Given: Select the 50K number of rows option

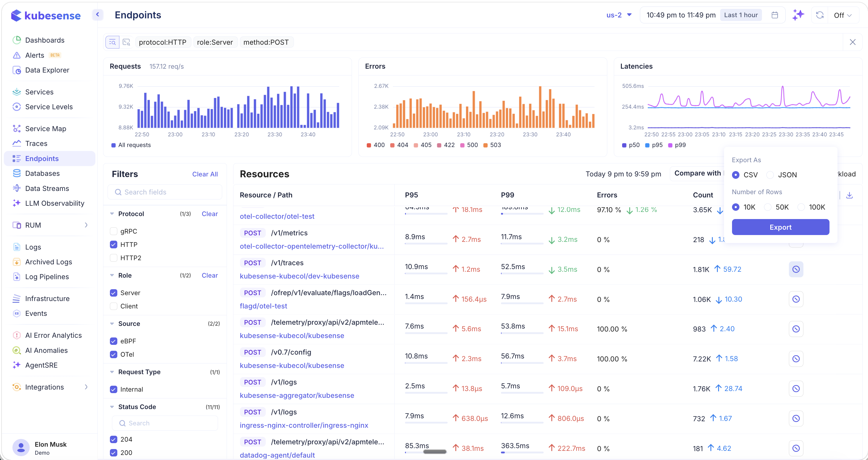Looking at the screenshot, I should 768,207.
